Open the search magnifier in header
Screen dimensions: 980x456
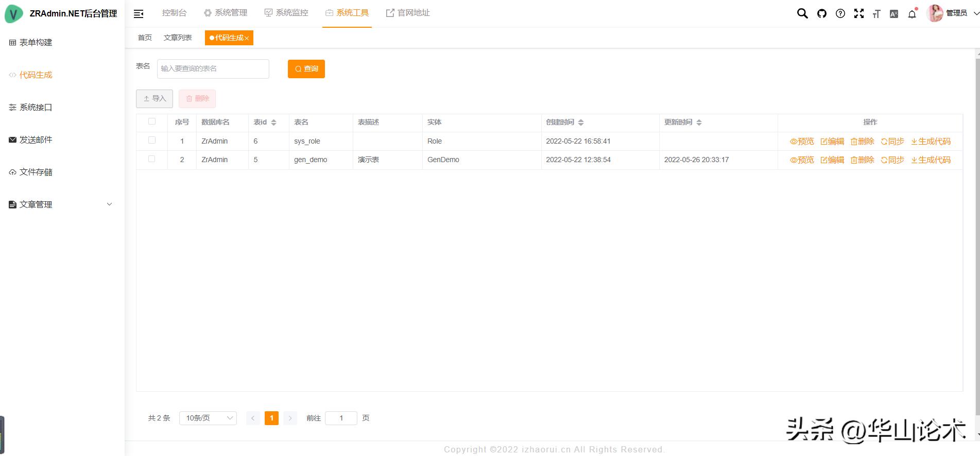click(x=802, y=13)
